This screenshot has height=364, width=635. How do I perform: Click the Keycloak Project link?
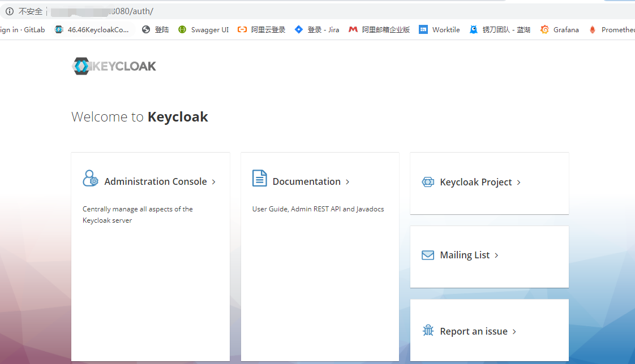pos(476,181)
